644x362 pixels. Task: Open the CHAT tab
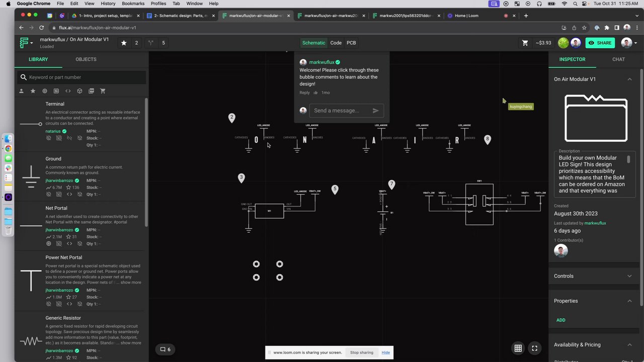click(x=618, y=59)
